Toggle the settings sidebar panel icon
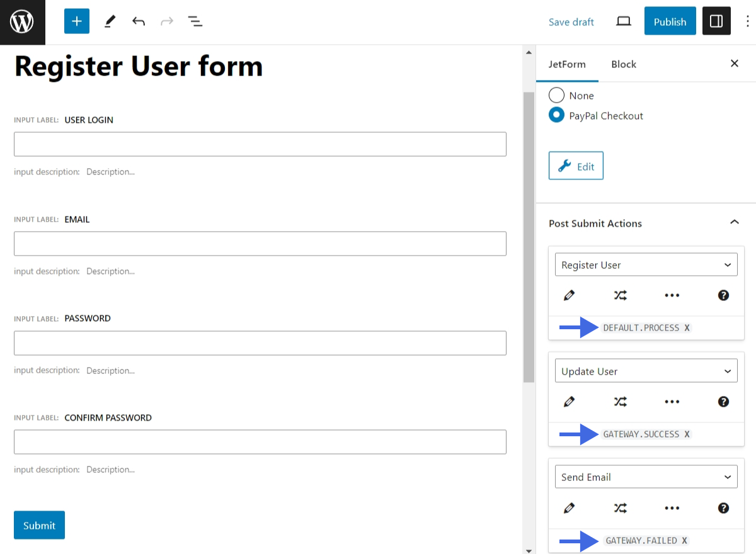The height and width of the screenshot is (554, 756). click(716, 21)
